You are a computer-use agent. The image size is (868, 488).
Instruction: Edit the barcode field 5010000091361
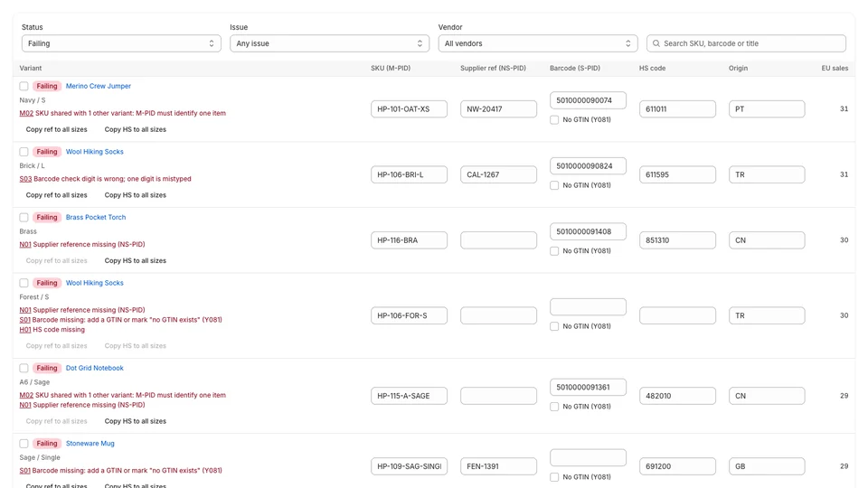[x=588, y=388]
